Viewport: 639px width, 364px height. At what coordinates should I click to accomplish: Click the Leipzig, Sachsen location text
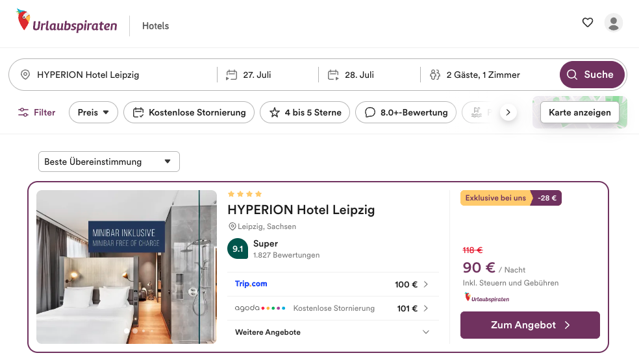point(266,226)
